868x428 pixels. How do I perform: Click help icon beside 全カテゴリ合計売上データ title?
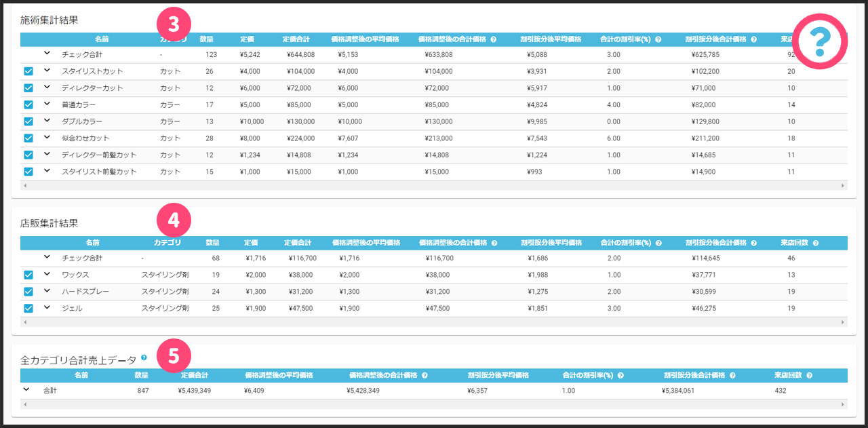click(144, 357)
